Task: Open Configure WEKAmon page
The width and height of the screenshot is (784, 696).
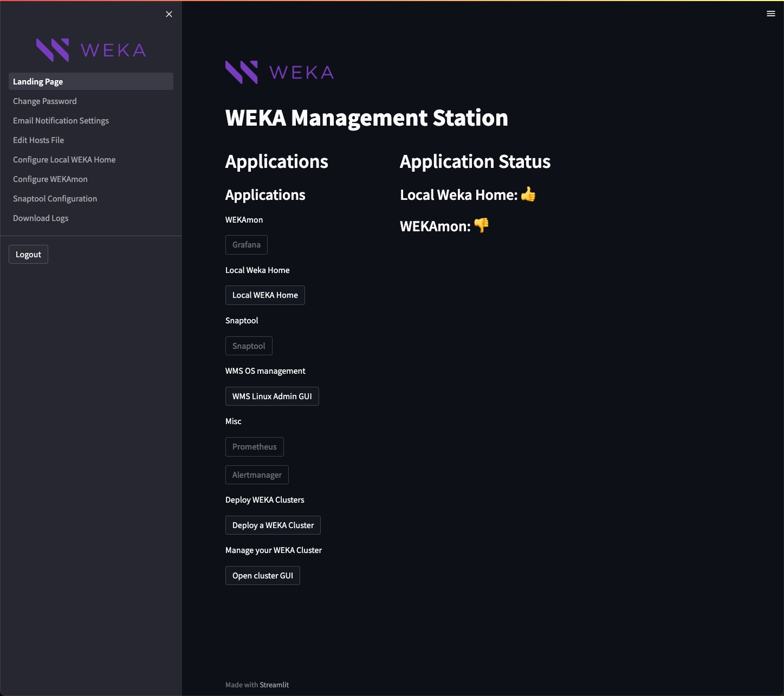Action: click(50, 179)
